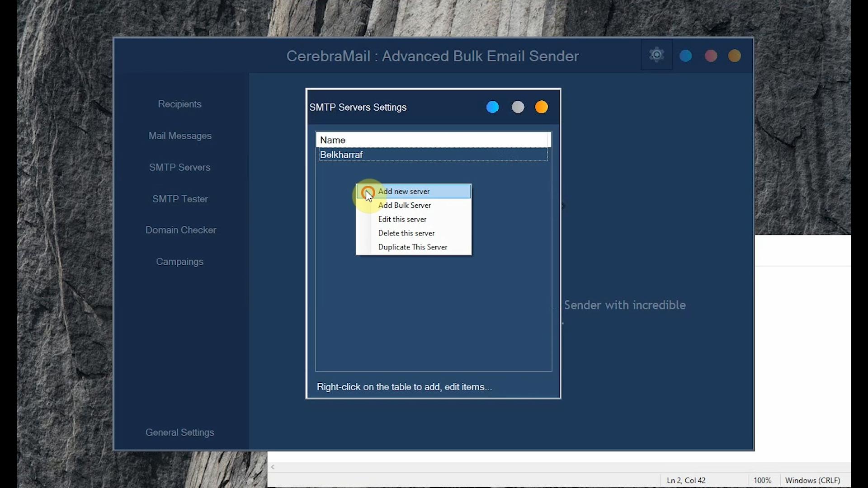
Task: Open General Settings
Action: [179, 432]
